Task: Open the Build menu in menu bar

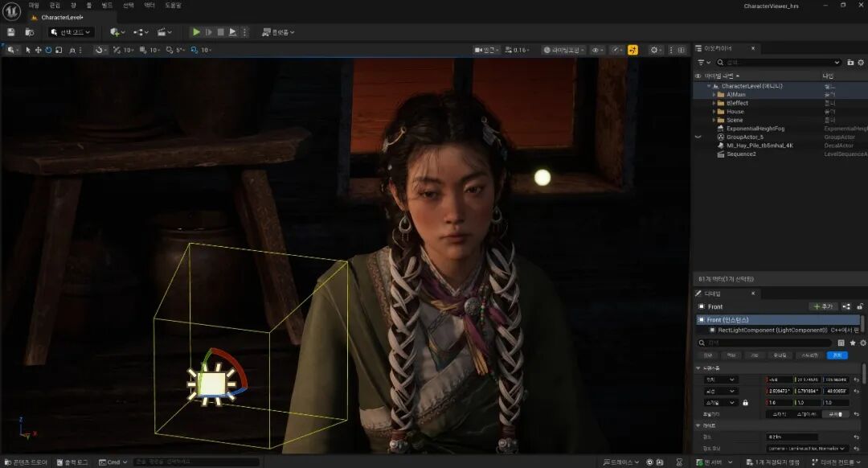Action: [107, 5]
